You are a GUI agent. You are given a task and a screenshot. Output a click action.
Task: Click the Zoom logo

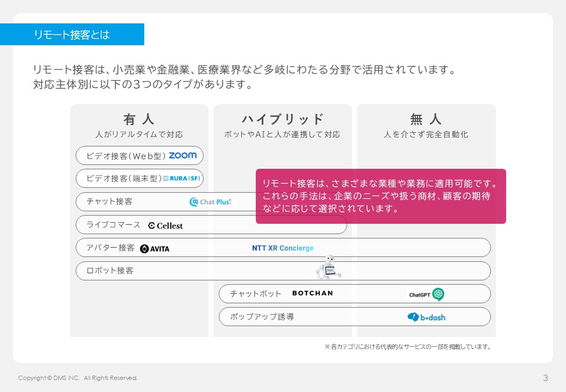182,155
